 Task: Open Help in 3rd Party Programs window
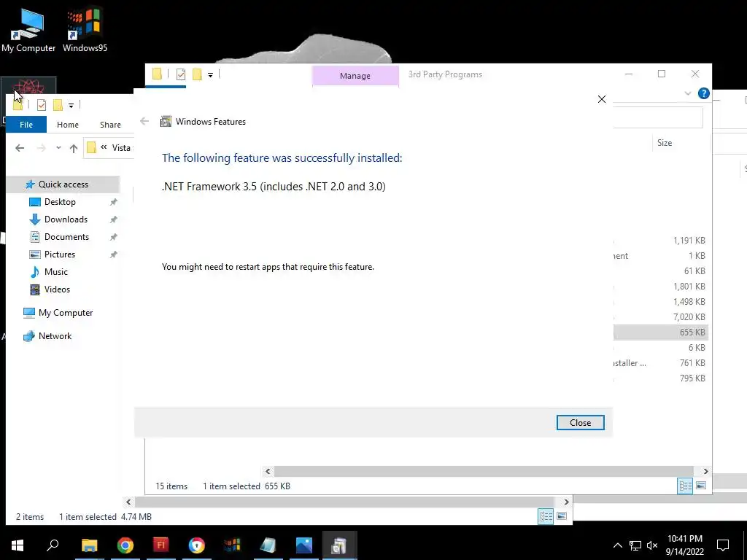tap(704, 93)
